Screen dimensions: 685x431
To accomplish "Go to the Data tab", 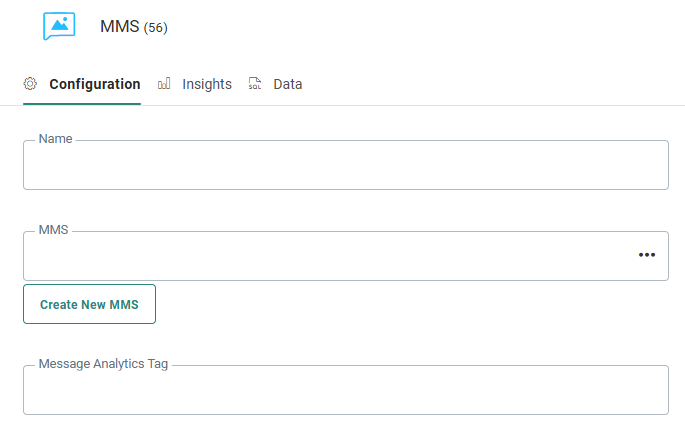I will (x=287, y=84).
